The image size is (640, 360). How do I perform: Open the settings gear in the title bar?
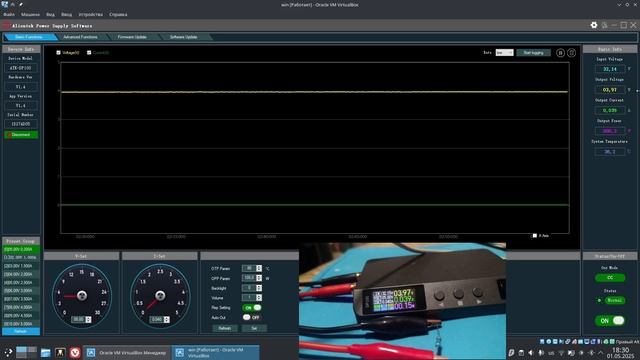(x=594, y=25)
